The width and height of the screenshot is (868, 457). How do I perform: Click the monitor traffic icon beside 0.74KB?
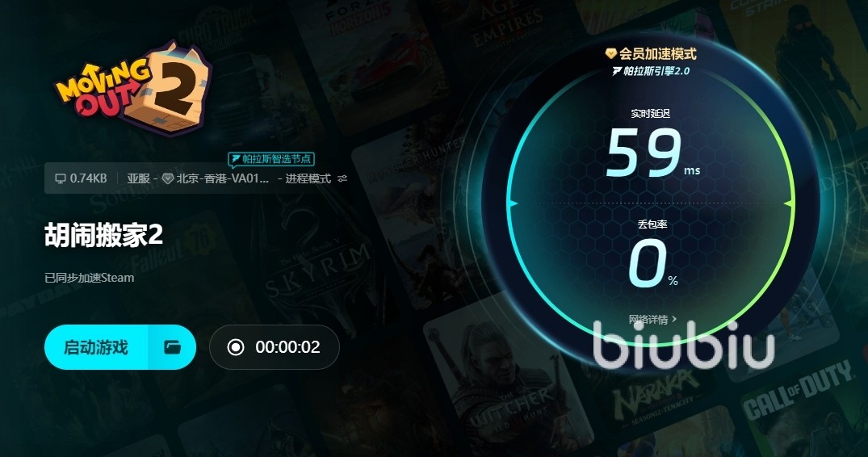[61, 178]
